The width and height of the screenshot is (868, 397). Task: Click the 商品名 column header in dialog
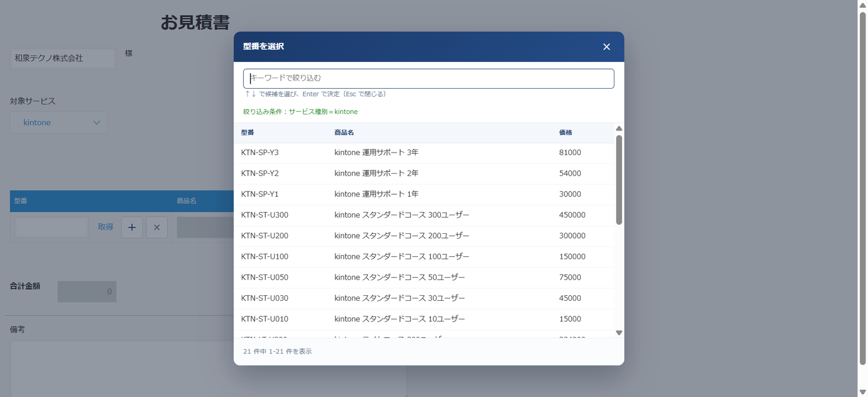(x=344, y=133)
